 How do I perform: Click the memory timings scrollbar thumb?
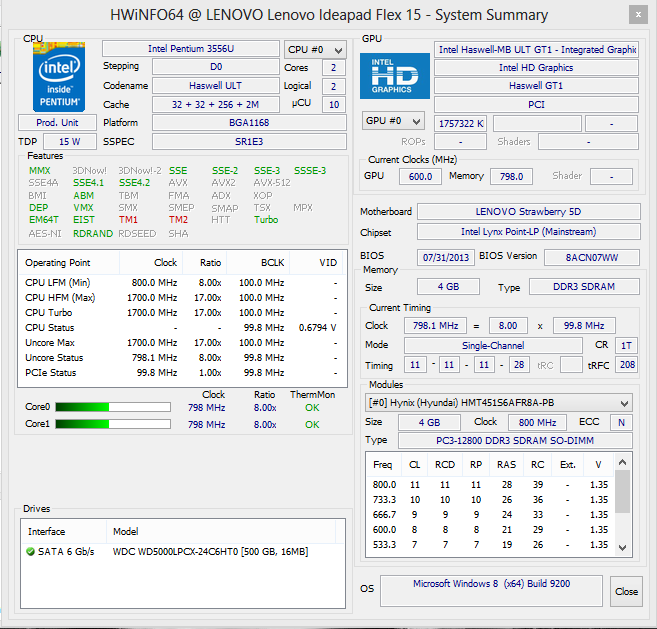point(623,491)
